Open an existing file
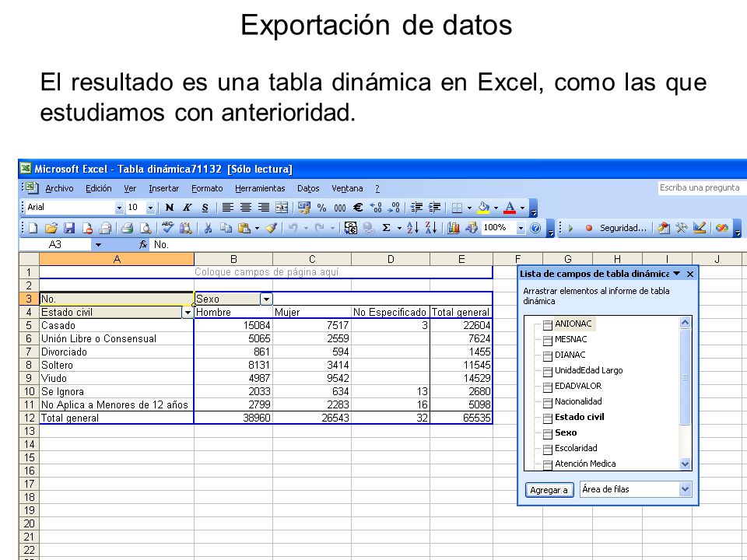 click(51, 228)
